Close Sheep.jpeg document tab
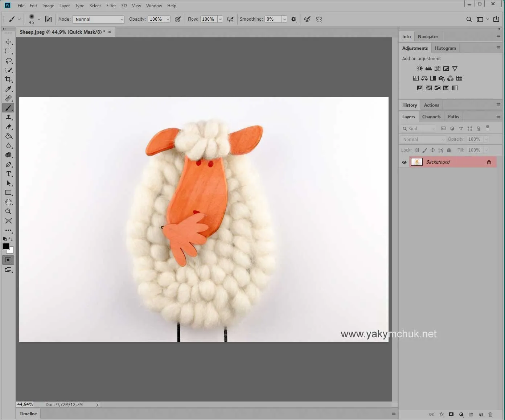The image size is (505, 420). [x=110, y=32]
